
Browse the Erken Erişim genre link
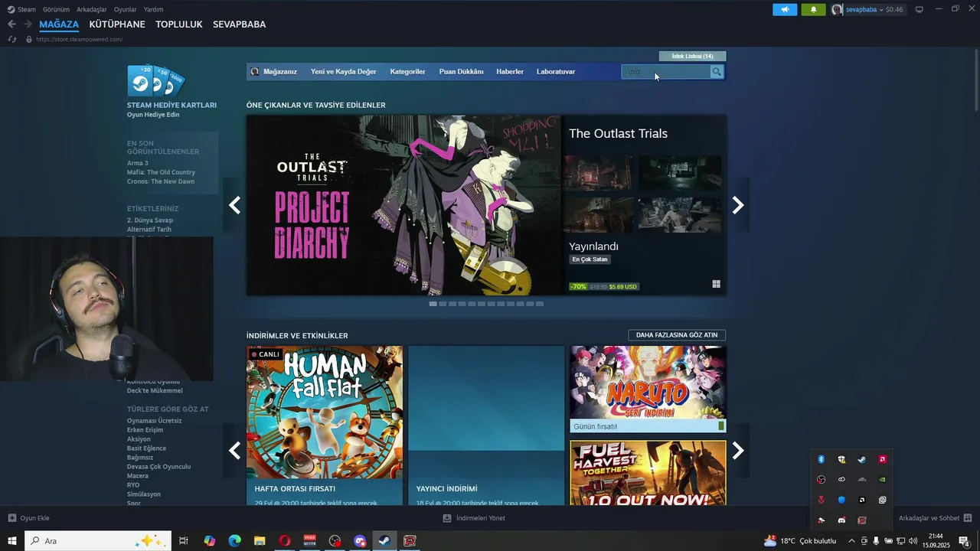[x=145, y=430]
